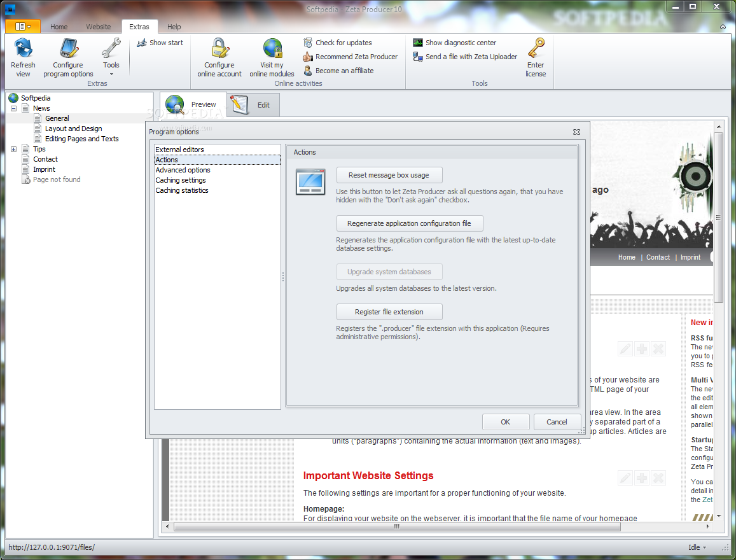
Task: Select Caching statistics in list
Action: tap(218, 190)
